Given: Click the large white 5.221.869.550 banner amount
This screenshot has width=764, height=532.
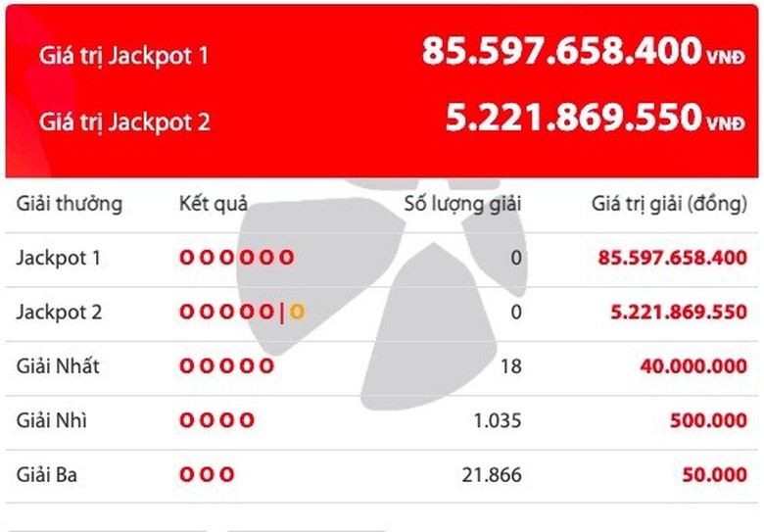Looking at the screenshot, I should point(573,119).
